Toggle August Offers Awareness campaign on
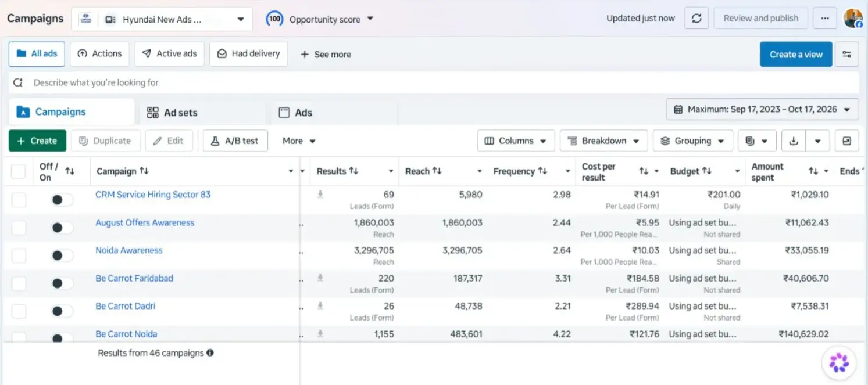Screen dimensions: 868x385 pyautogui.click(x=62, y=228)
